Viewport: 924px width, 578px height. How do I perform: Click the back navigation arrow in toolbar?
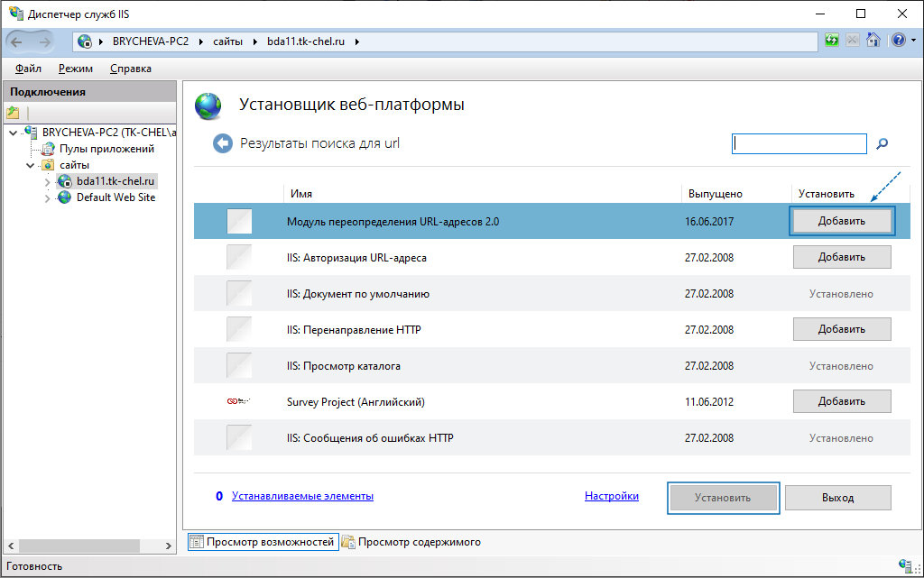pyautogui.click(x=16, y=41)
